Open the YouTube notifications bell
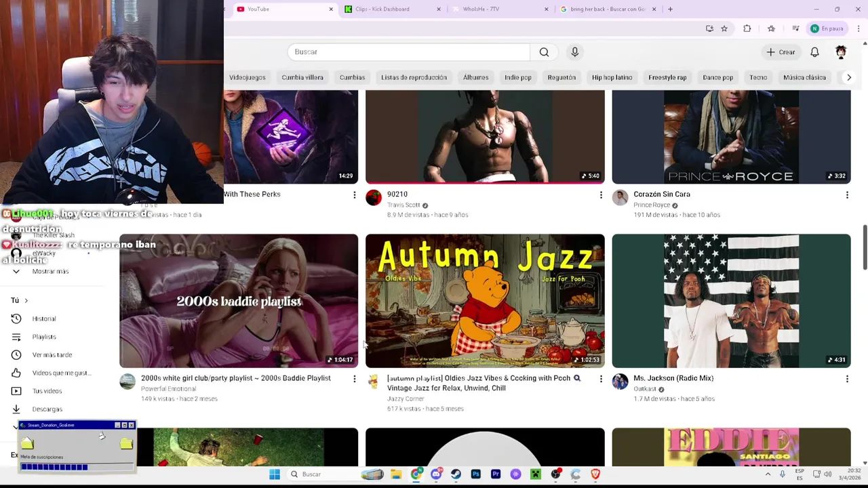This screenshot has height=488, width=868. (814, 52)
